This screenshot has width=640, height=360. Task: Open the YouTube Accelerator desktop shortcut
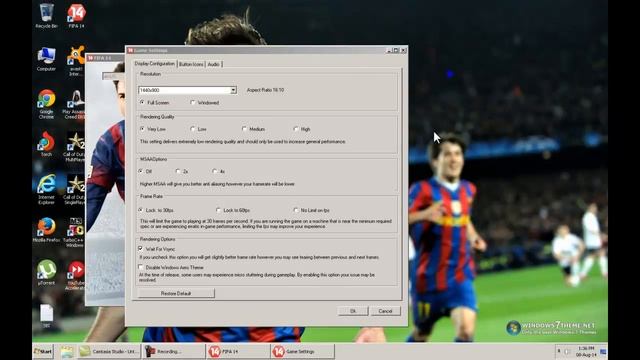(x=76, y=275)
